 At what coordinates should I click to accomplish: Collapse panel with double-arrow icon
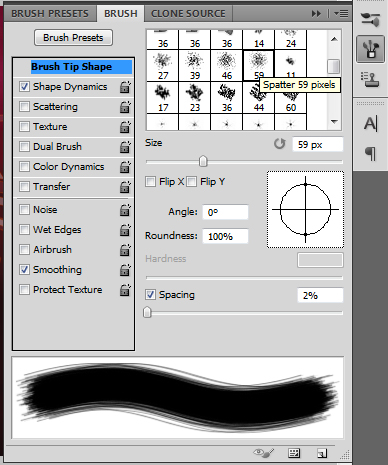pos(316,14)
